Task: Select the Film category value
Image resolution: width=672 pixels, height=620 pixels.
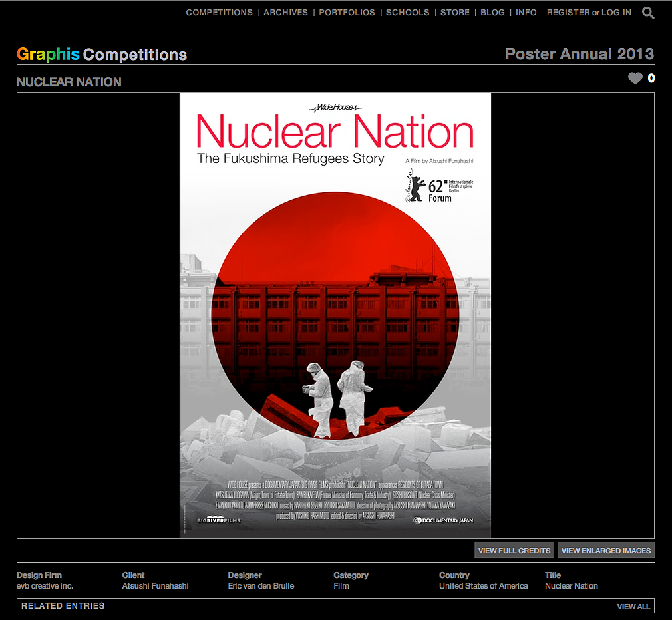Action: [x=341, y=585]
